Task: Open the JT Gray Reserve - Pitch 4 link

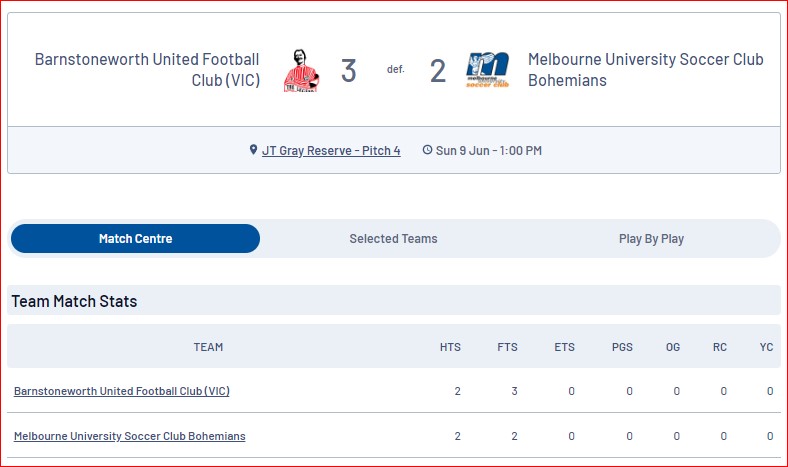Action: point(331,150)
